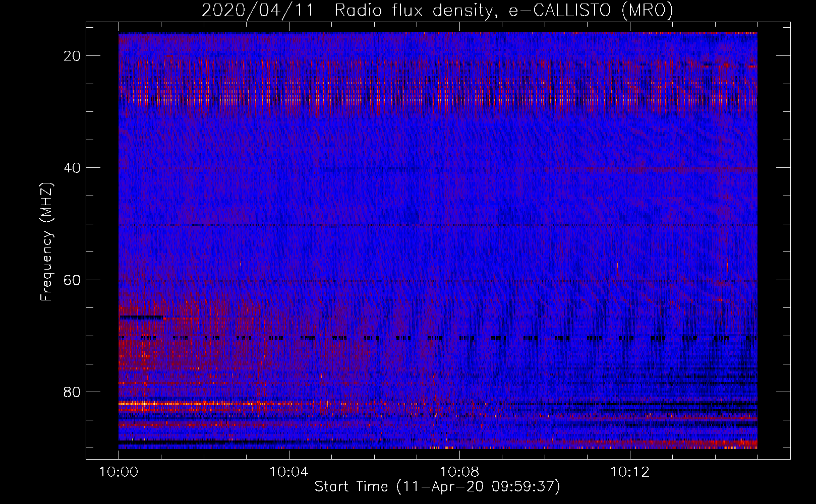Image resolution: width=816 pixels, height=504 pixels.
Task: Click the "Frequency (MHZ)" axis label
Action: coord(46,242)
